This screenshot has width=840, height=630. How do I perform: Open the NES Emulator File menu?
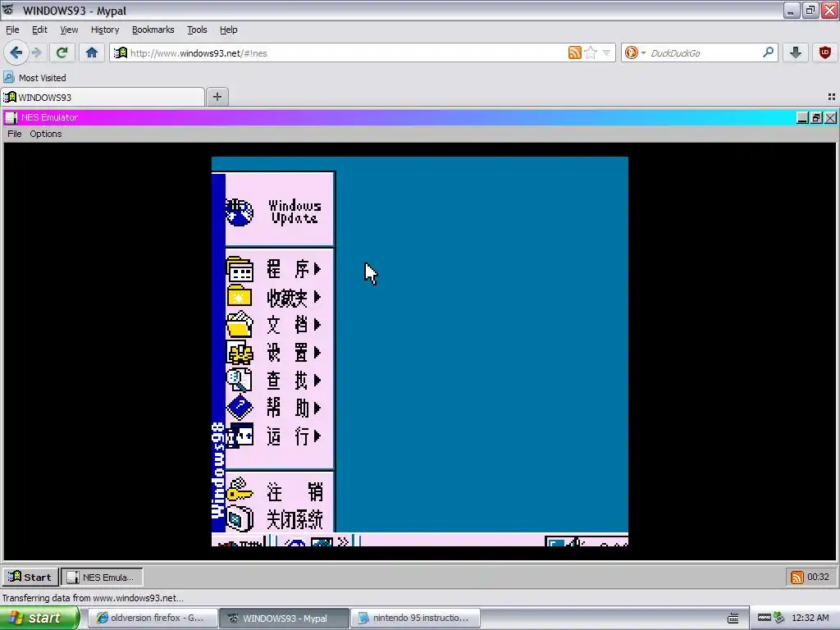[x=15, y=134]
